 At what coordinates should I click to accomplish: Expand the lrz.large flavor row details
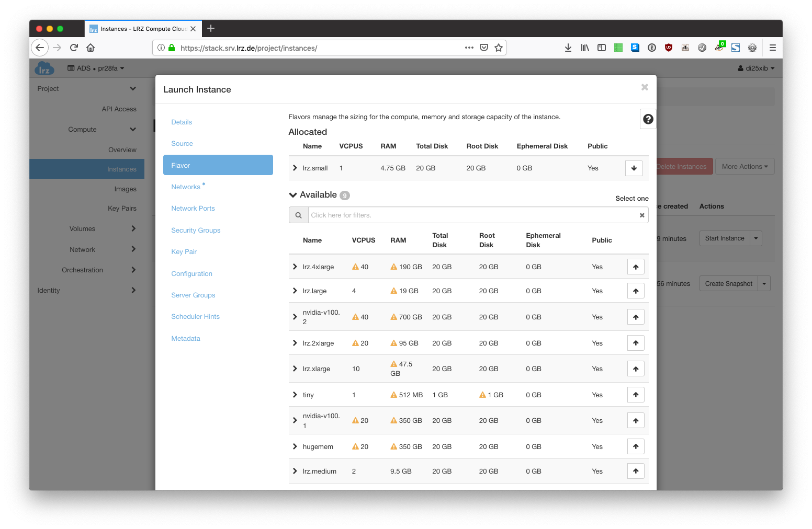tap(295, 291)
